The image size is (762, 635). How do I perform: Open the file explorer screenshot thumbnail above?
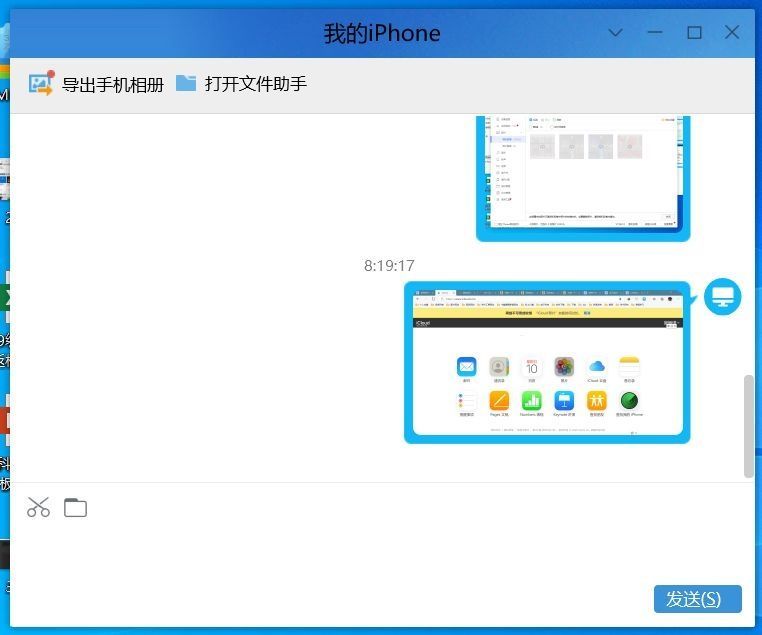[x=583, y=178]
